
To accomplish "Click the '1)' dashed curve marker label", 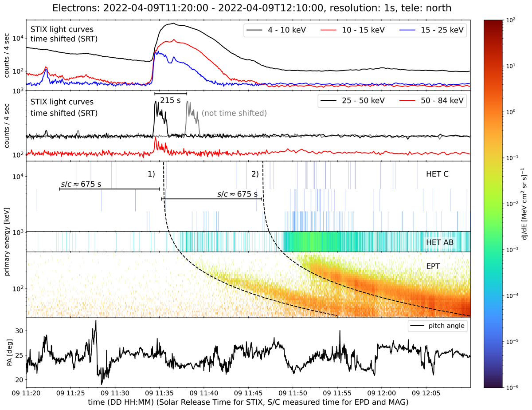I will 151,174.
